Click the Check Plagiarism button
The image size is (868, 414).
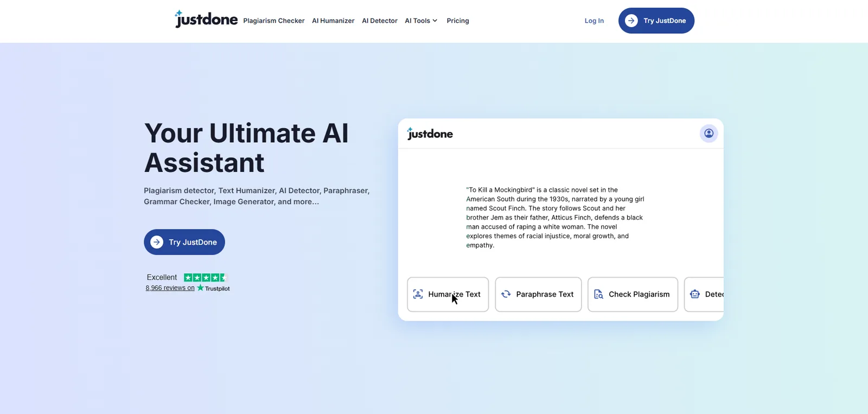633,295
